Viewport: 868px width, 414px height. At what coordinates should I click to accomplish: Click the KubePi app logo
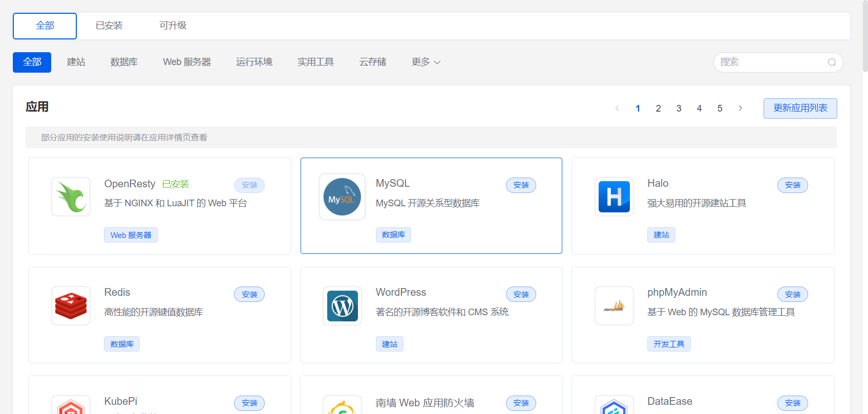click(x=71, y=405)
